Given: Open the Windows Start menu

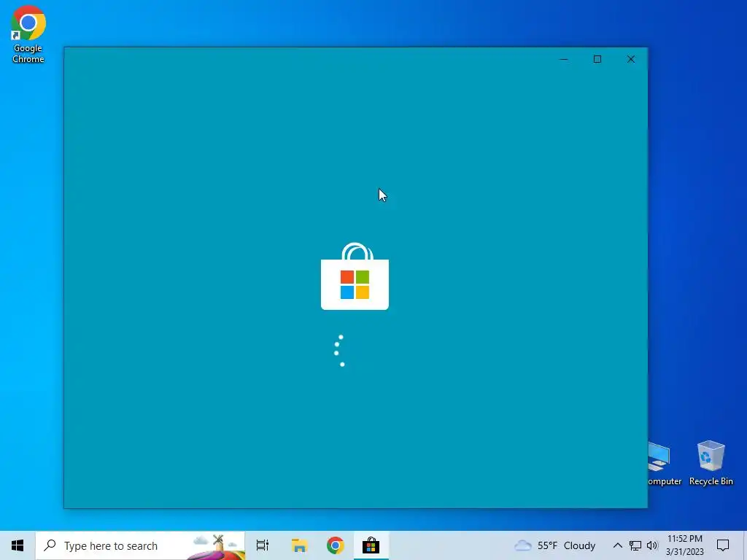Looking at the screenshot, I should coord(18,545).
